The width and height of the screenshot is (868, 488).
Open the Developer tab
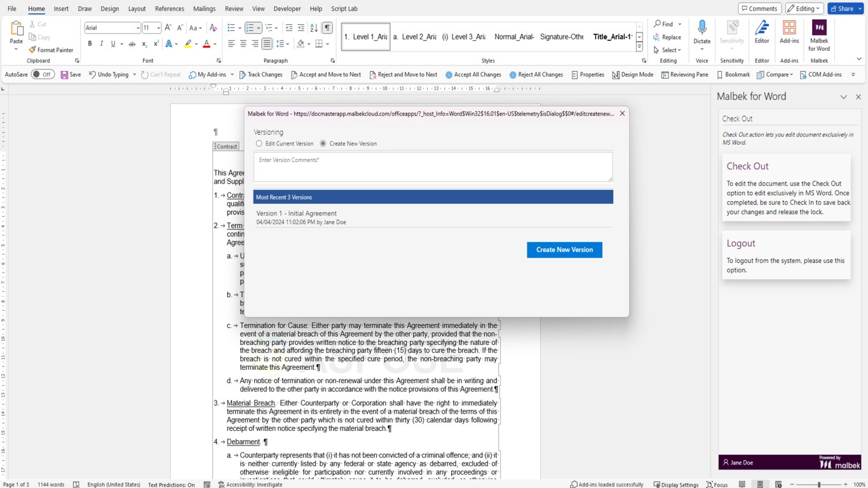click(287, 9)
